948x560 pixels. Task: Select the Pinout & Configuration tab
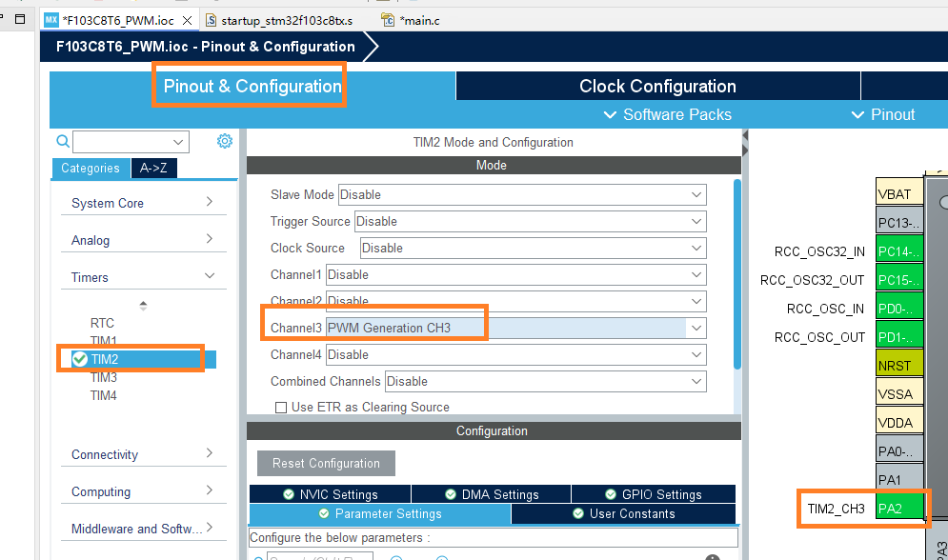pos(252,86)
